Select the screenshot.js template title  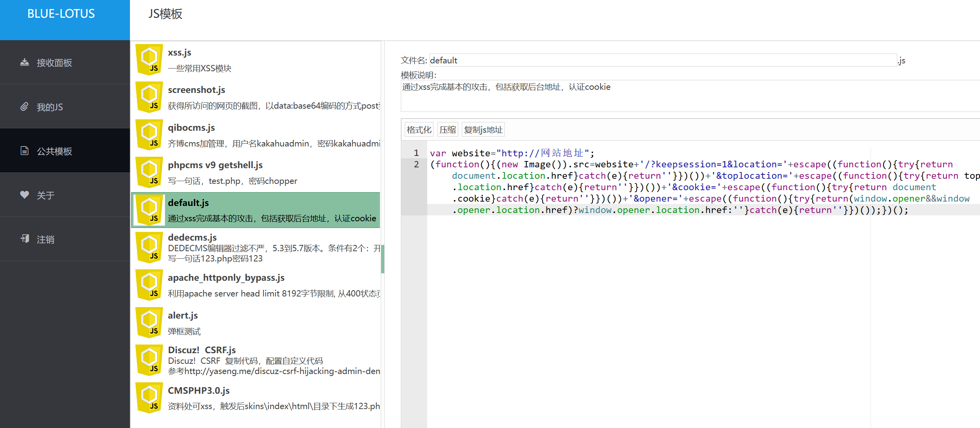[x=196, y=90]
